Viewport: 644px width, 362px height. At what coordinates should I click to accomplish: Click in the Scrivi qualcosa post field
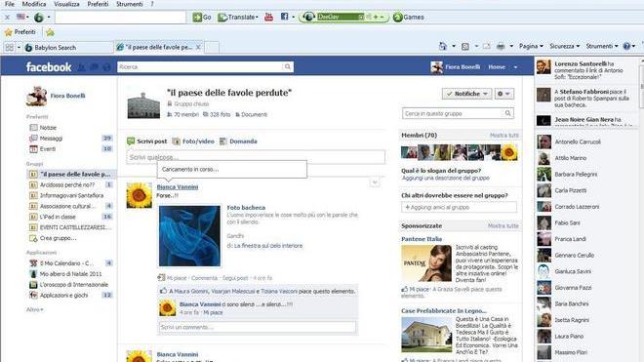point(256,157)
